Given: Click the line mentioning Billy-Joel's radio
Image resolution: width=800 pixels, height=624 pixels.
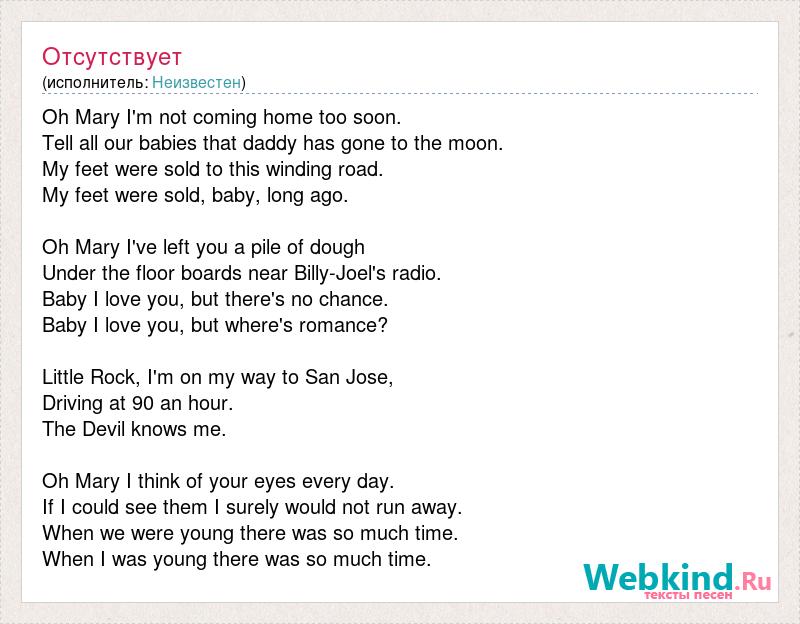Looking at the screenshot, I should tap(242, 273).
